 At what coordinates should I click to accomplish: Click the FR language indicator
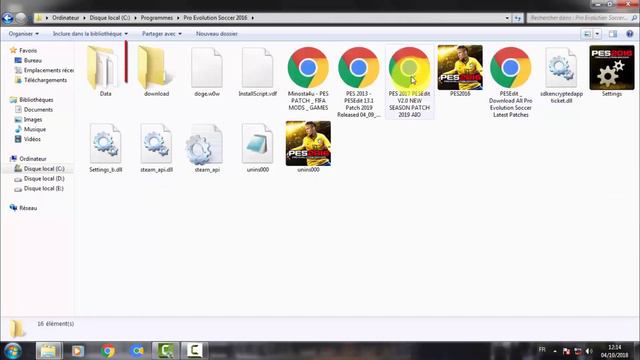tap(542, 350)
